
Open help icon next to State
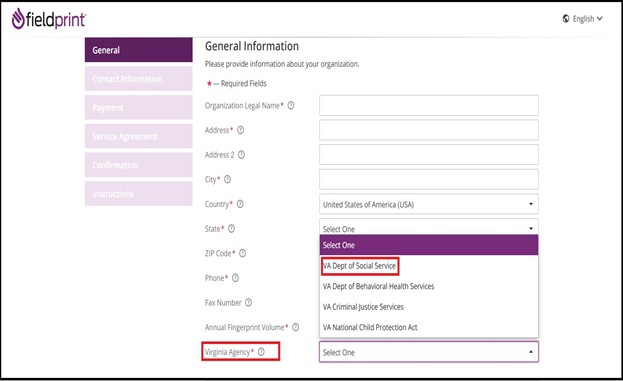point(231,228)
